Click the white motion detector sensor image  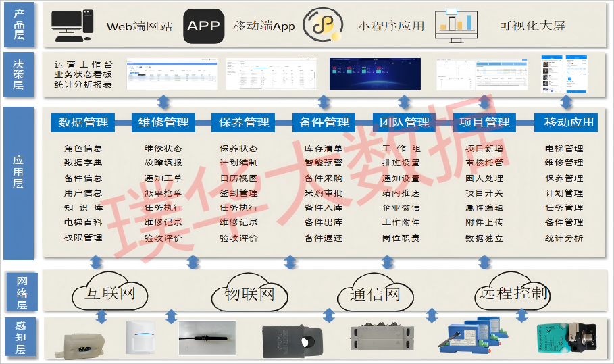pos(140,338)
